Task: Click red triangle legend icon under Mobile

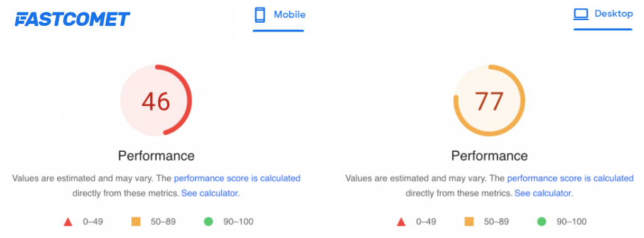Action: (68, 222)
